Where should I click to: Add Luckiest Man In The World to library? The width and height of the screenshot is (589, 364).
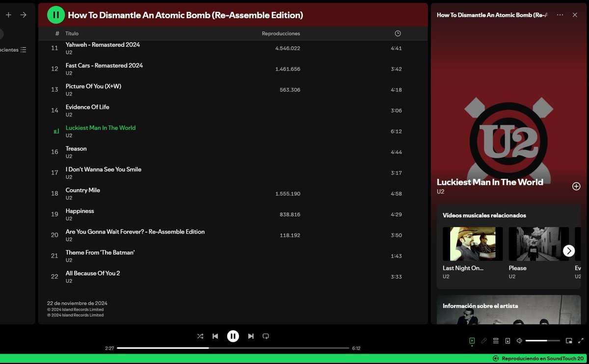tap(576, 186)
